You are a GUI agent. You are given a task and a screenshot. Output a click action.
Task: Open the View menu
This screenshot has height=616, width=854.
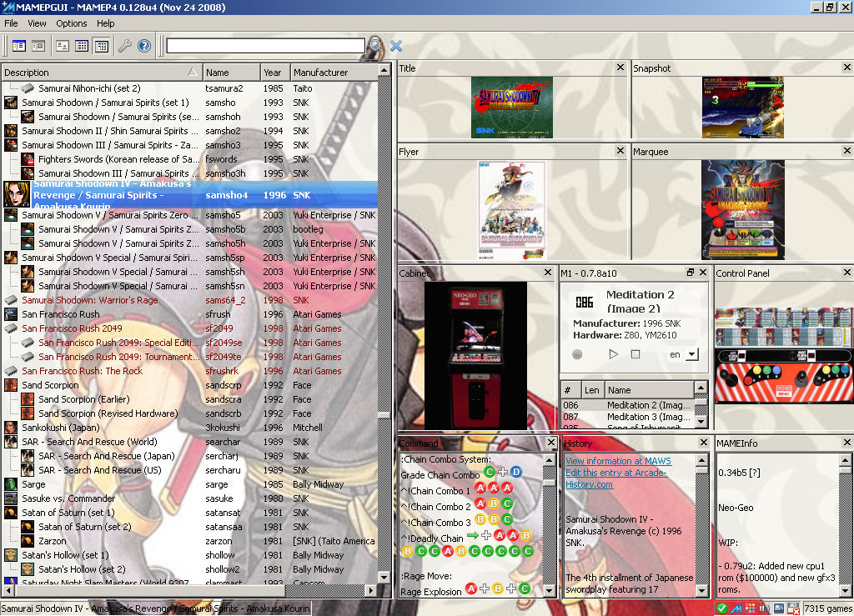pos(37,23)
